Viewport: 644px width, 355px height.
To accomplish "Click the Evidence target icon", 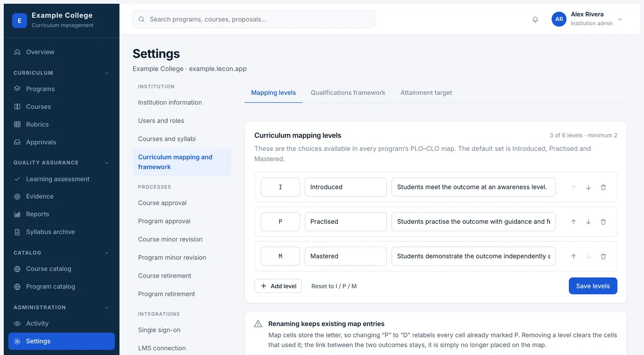I will (x=17, y=197).
